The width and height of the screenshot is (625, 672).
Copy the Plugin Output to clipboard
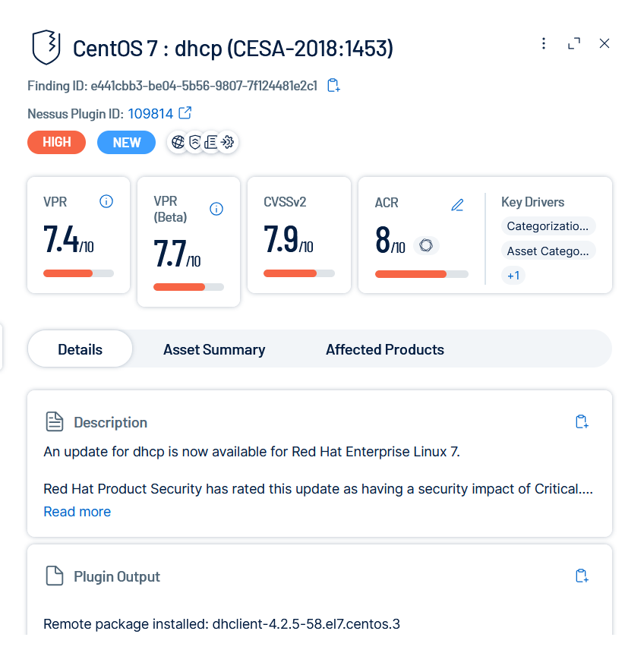click(582, 576)
